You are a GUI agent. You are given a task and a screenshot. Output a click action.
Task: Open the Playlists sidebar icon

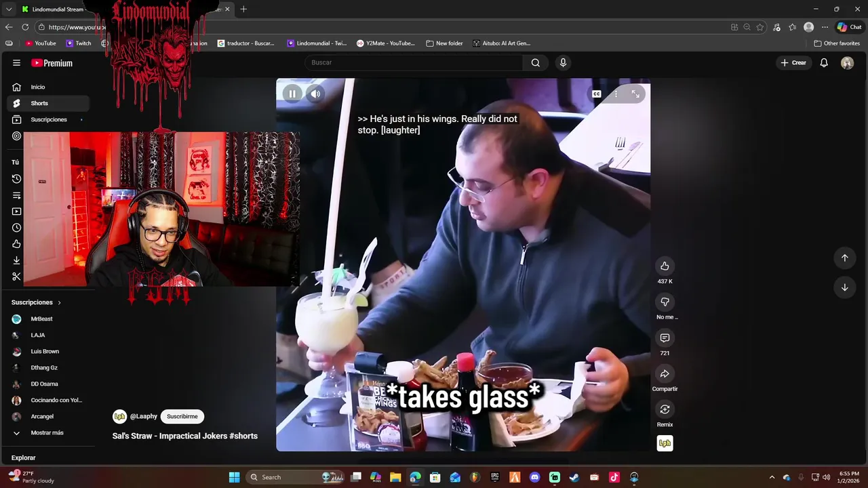click(x=16, y=195)
